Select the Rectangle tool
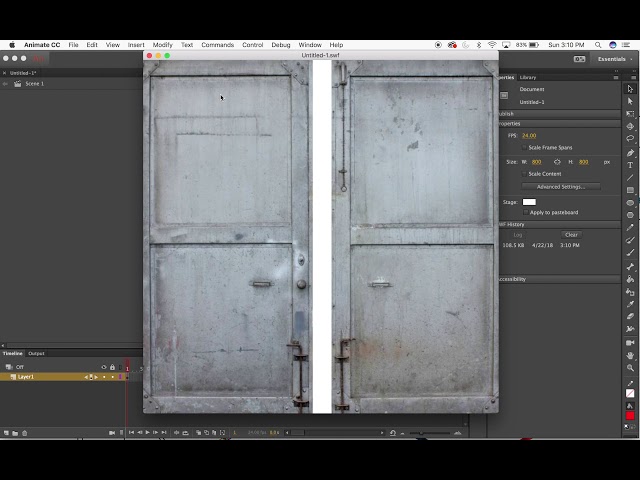Image resolution: width=640 pixels, height=480 pixels. coord(630,190)
